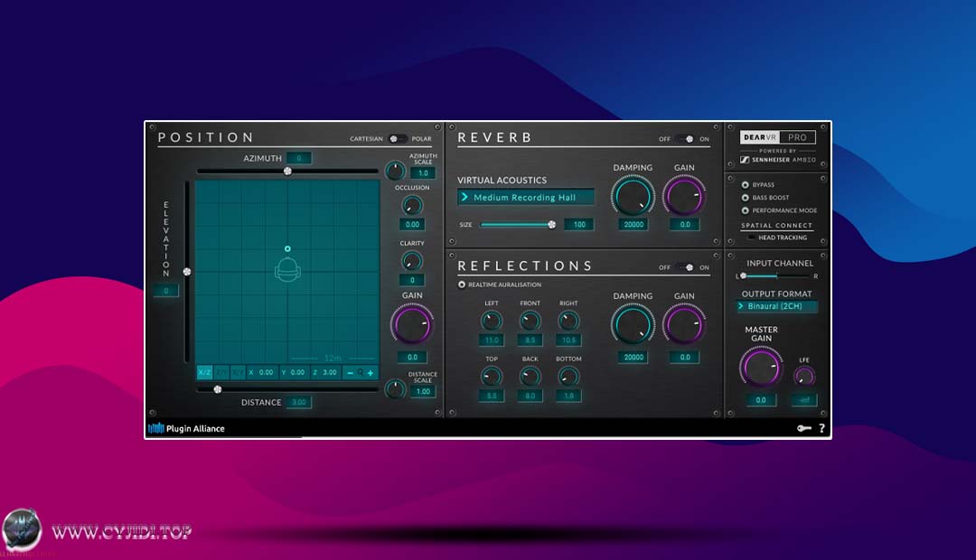Click the Elevation value field
This screenshot has height=560, width=976.
click(x=165, y=291)
